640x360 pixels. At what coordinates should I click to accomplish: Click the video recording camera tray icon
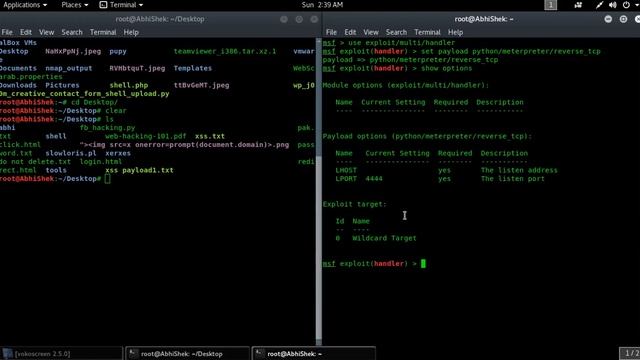(578, 5)
